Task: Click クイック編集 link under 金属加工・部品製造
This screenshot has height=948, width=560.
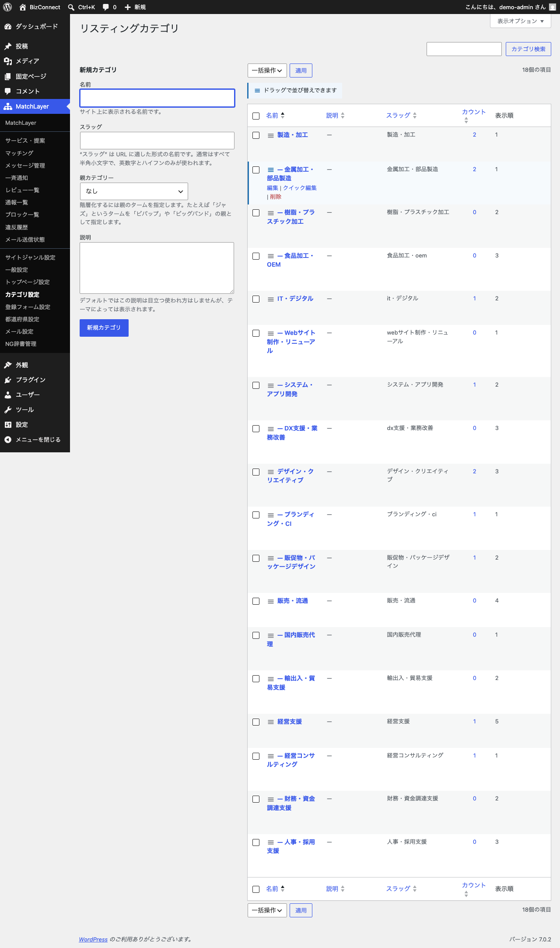Action: point(300,188)
